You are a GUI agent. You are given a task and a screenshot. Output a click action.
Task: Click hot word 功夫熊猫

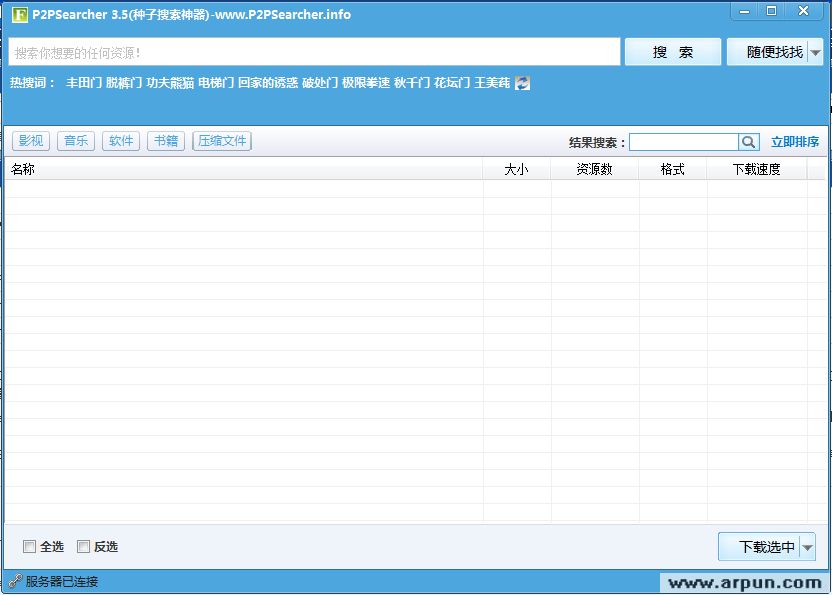pyautogui.click(x=170, y=83)
